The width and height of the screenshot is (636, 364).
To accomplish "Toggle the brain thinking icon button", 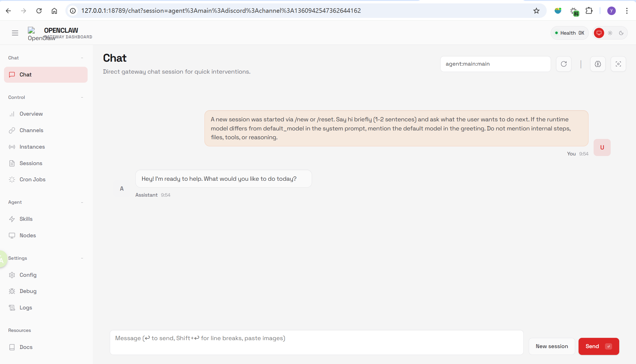I will point(598,64).
